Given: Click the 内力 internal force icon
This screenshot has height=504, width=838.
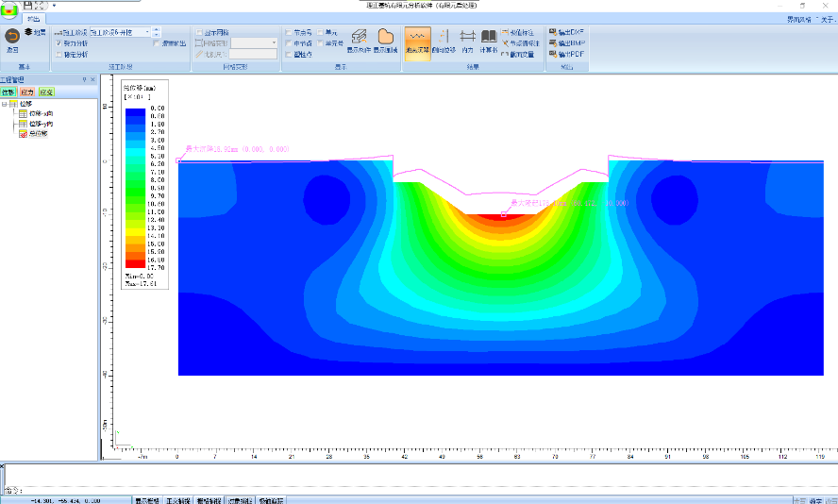Looking at the screenshot, I should point(467,38).
